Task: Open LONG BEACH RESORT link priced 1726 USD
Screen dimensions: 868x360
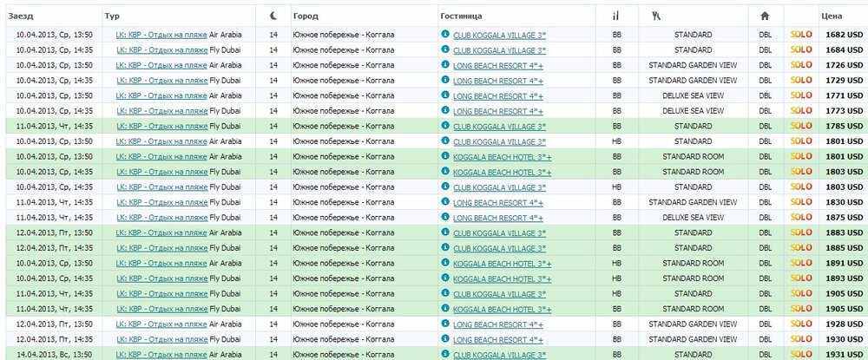Action: tap(498, 65)
